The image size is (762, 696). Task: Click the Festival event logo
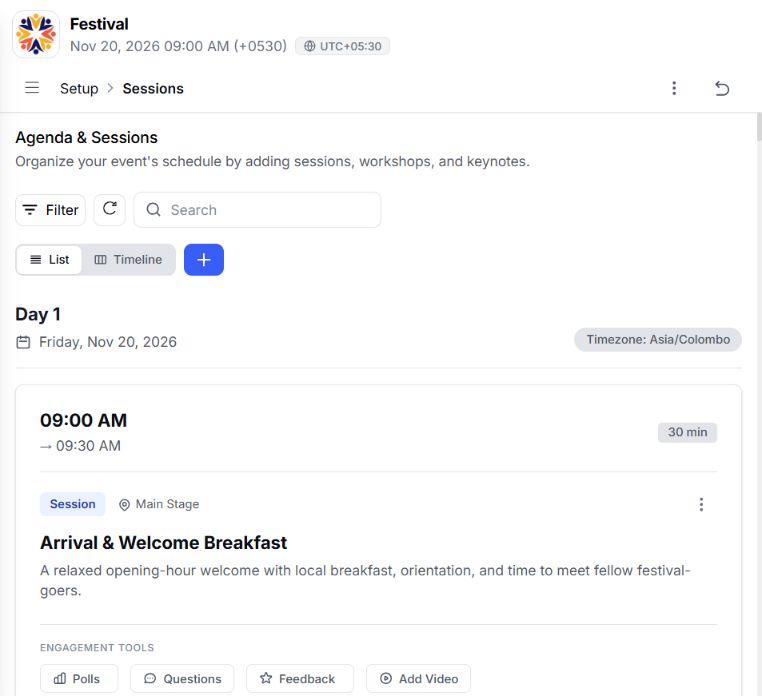(36, 35)
